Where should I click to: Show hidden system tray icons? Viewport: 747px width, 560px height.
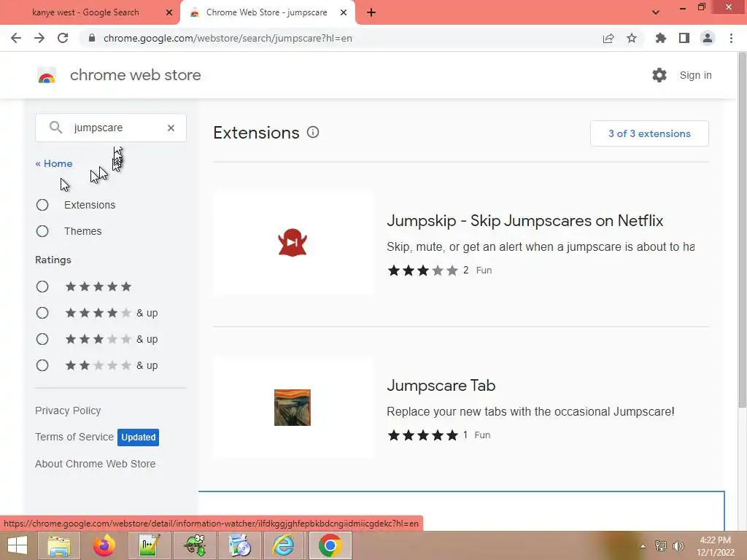click(x=643, y=545)
